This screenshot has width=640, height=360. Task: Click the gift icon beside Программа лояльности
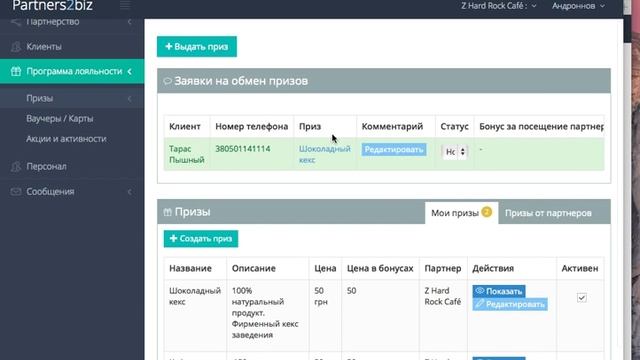click(16, 71)
